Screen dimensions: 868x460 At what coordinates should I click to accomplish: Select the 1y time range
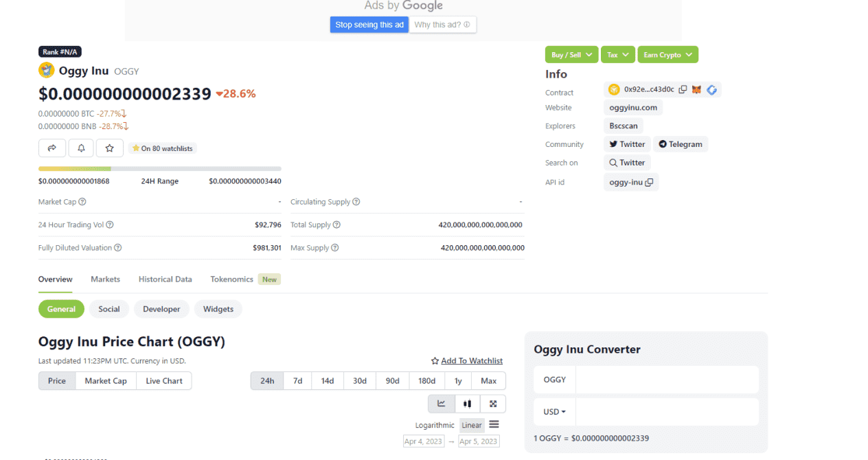click(458, 381)
